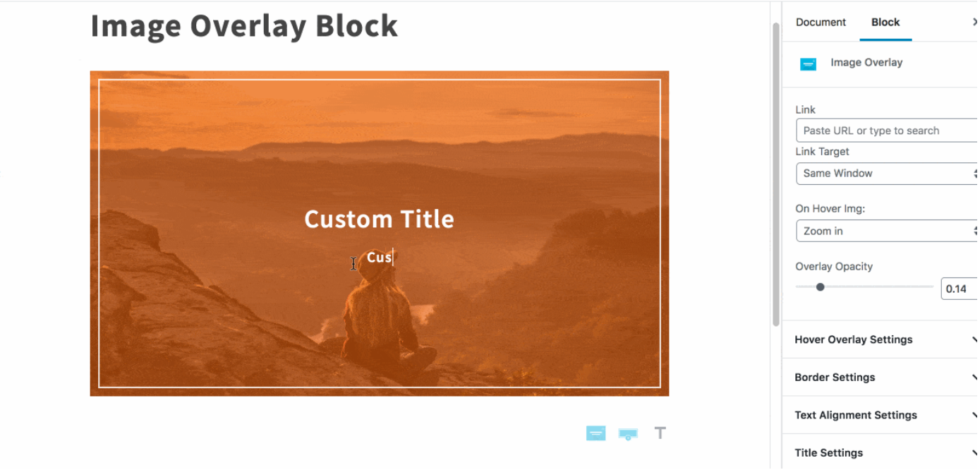Screen dimensions: 980x470
Task: Open the Link Target dropdown
Action: tap(886, 174)
